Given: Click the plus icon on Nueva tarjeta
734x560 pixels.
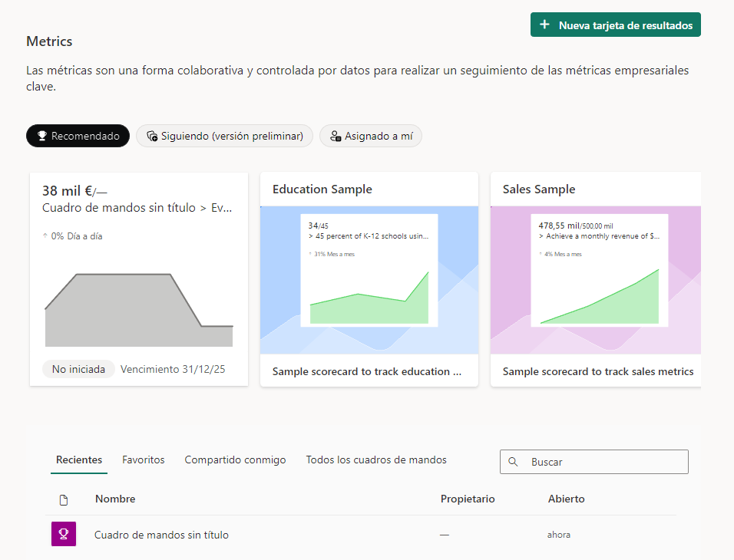Looking at the screenshot, I should point(544,25).
